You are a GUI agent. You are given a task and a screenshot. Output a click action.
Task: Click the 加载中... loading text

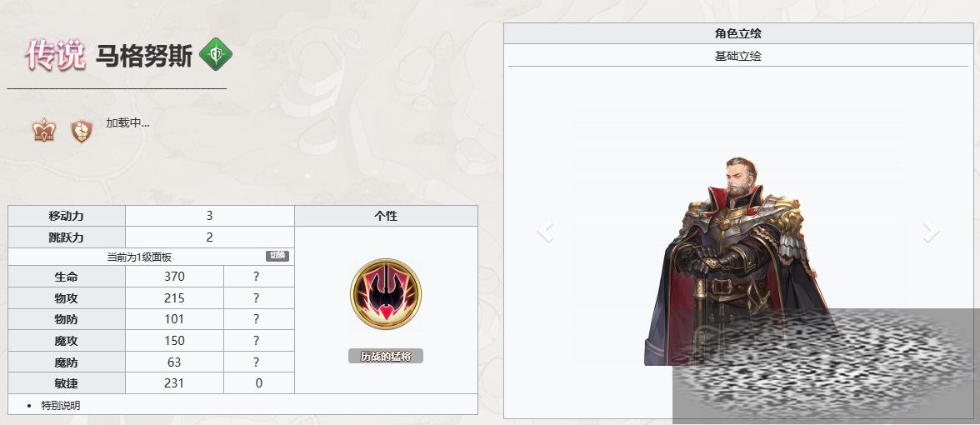point(127,123)
